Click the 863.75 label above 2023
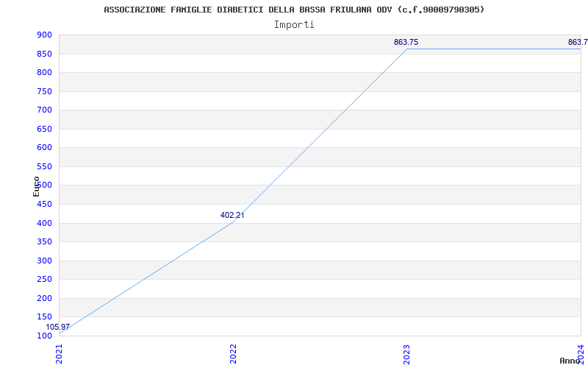This screenshot has width=588, height=368. point(406,43)
